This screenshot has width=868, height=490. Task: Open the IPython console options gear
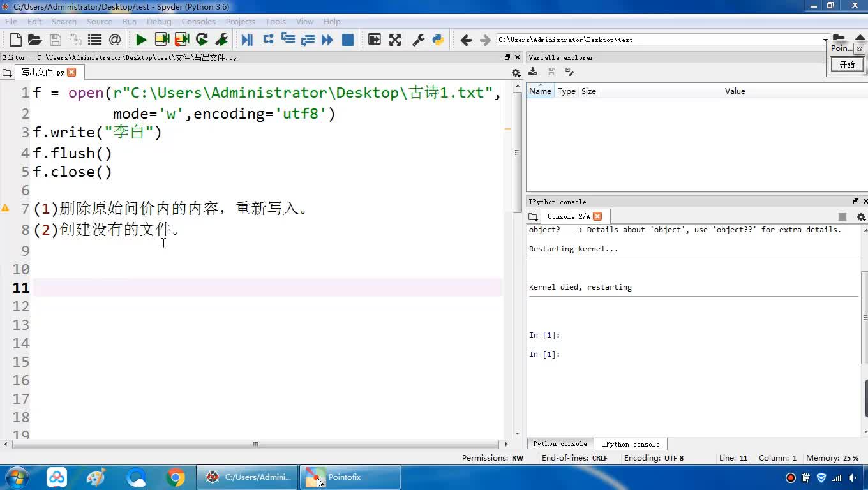pos(861,217)
